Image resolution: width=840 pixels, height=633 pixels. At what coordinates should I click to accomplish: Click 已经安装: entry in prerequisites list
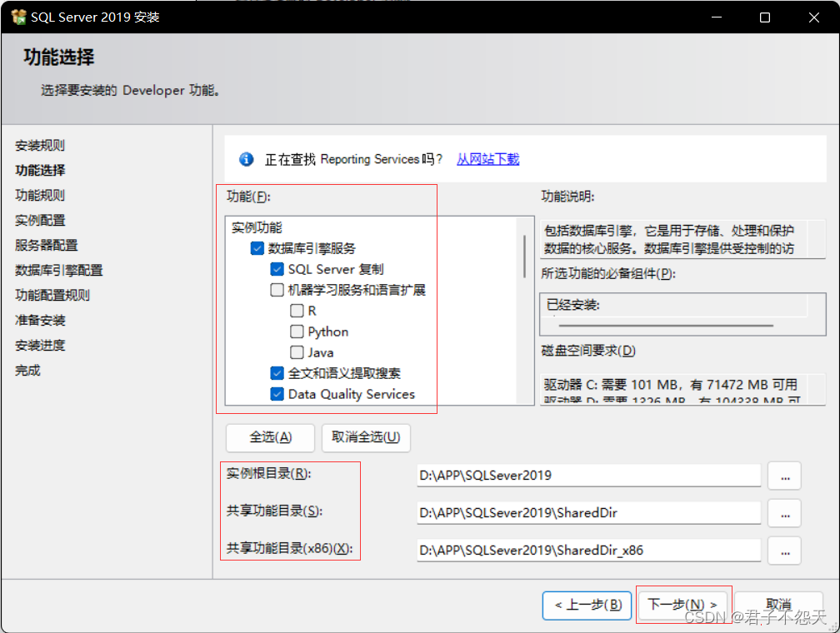pos(573,305)
